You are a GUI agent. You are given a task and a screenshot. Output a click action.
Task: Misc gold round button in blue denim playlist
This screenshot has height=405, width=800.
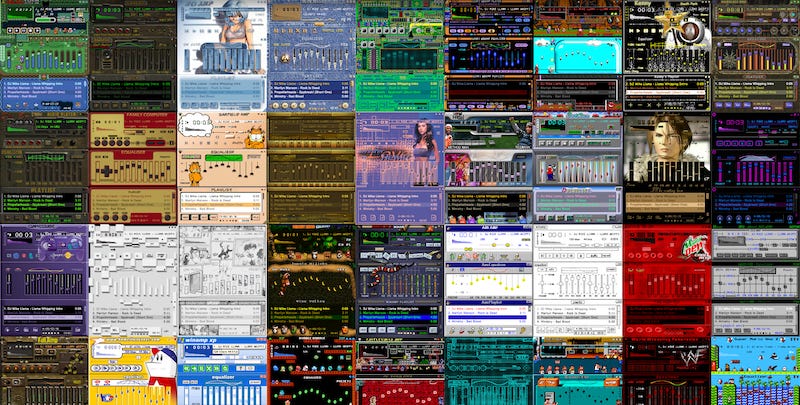pyautogui.click(x=303, y=105)
